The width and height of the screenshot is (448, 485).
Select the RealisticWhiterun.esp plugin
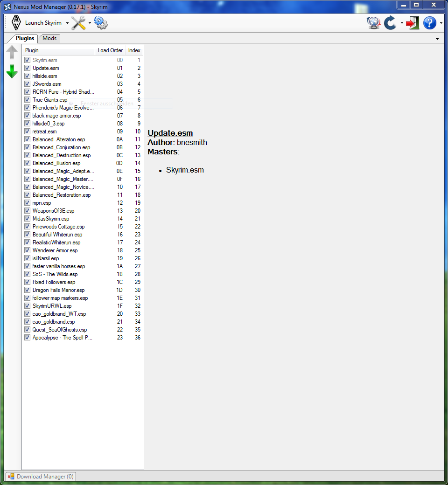pos(83,242)
